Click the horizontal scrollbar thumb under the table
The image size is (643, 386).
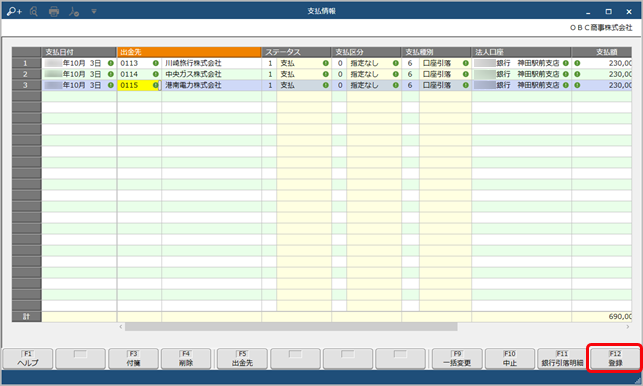(291, 327)
